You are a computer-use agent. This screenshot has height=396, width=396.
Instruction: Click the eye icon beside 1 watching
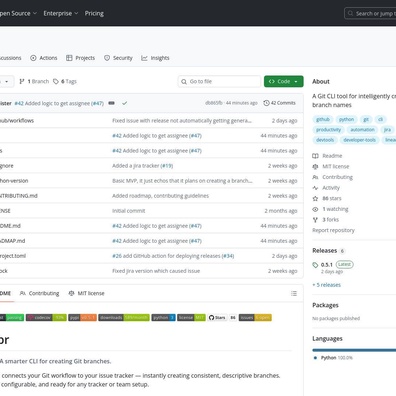click(315, 209)
